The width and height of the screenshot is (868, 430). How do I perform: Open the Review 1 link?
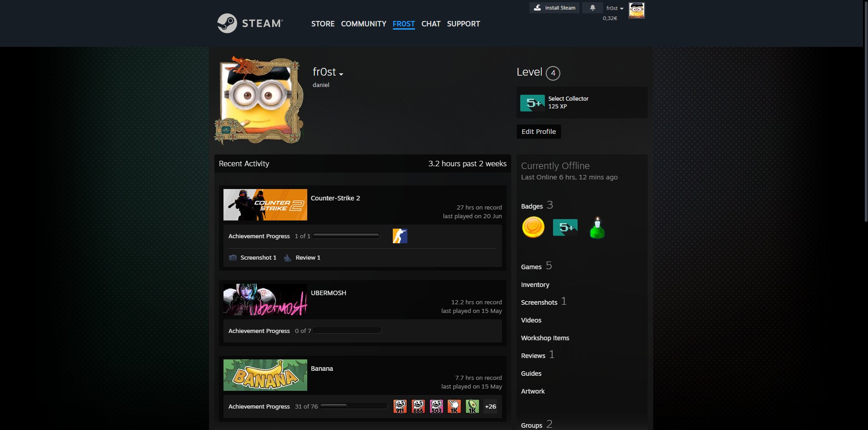point(308,257)
